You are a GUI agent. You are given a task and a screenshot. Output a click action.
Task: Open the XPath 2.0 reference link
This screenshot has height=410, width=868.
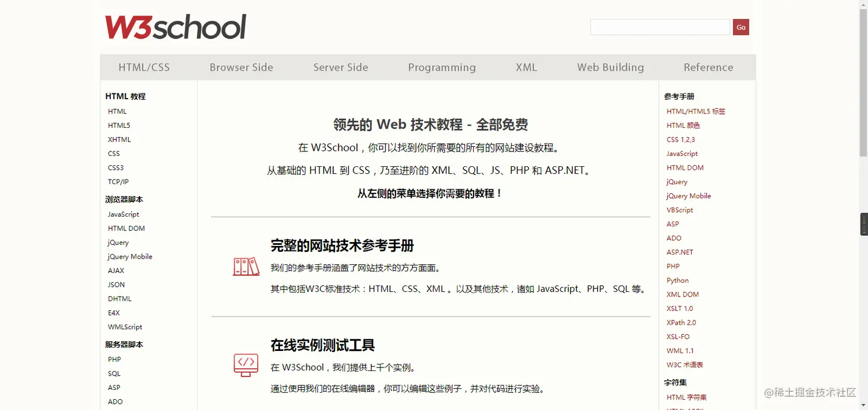tap(681, 322)
